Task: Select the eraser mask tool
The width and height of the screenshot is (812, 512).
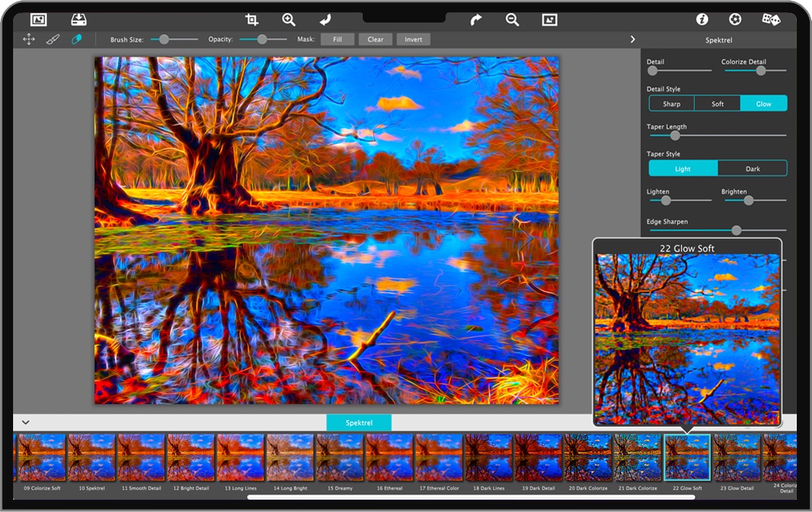Action: pyautogui.click(x=76, y=39)
